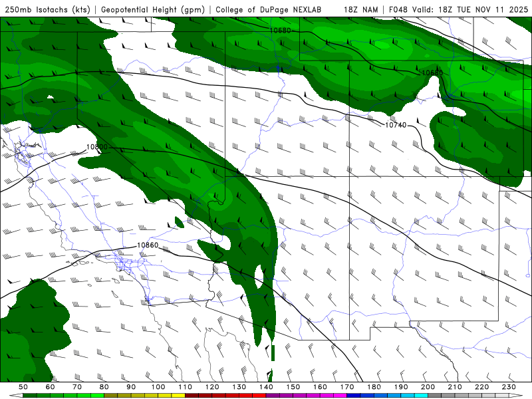Click the 220 value on the color scale

tap(482, 387)
